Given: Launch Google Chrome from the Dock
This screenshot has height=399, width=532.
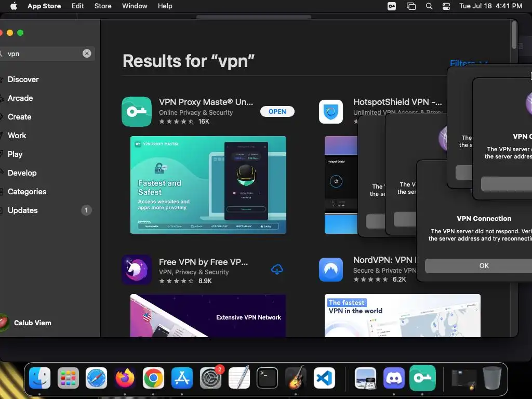Looking at the screenshot, I should pyautogui.click(x=153, y=378).
